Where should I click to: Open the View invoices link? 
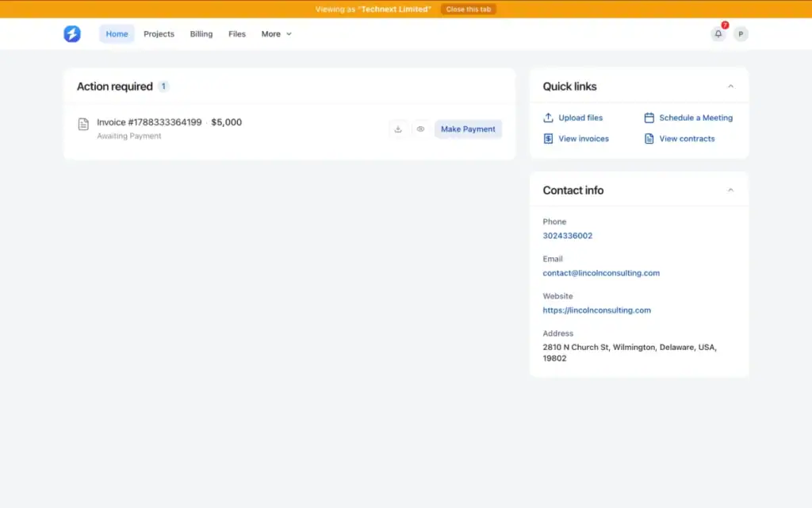point(584,138)
